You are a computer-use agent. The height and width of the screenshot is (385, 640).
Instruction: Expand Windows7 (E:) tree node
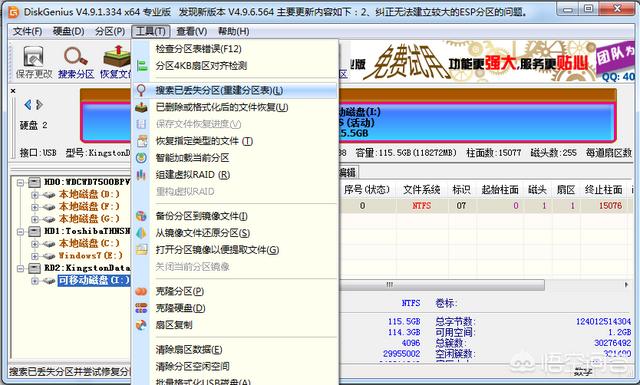coord(35,256)
